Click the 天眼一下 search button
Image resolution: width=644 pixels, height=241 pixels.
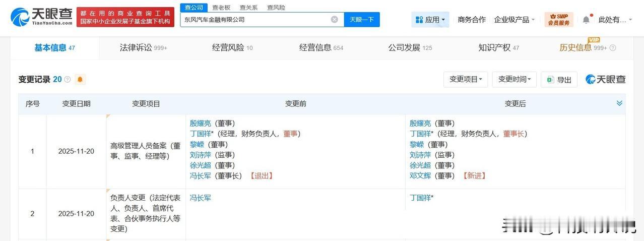(362, 20)
